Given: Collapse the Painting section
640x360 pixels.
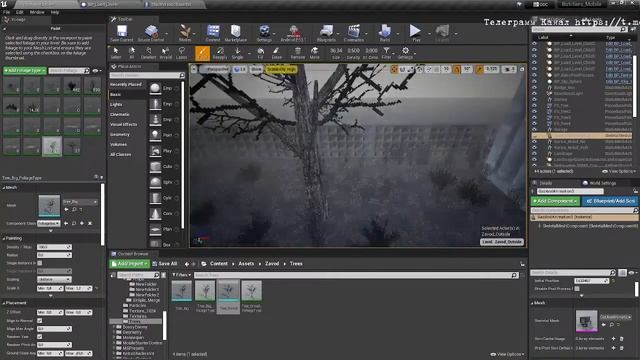Looking at the screenshot, I should click(x=4, y=238).
